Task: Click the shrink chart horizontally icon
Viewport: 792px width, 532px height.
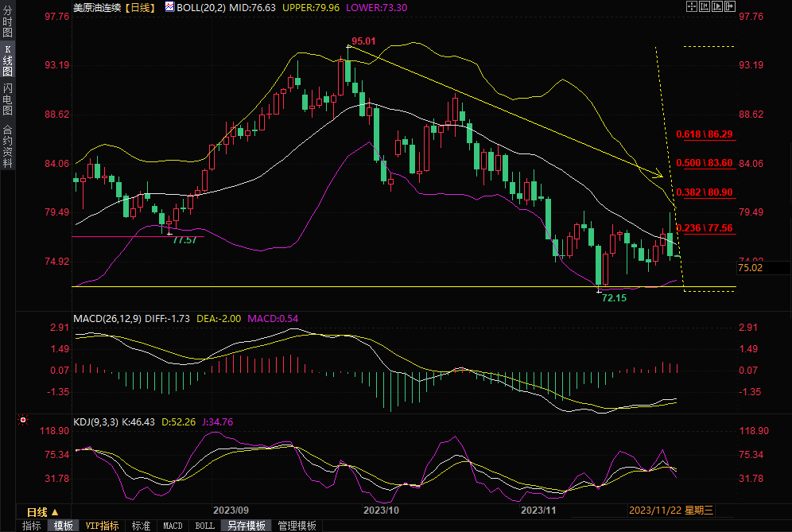Action: [x=704, y=6]
